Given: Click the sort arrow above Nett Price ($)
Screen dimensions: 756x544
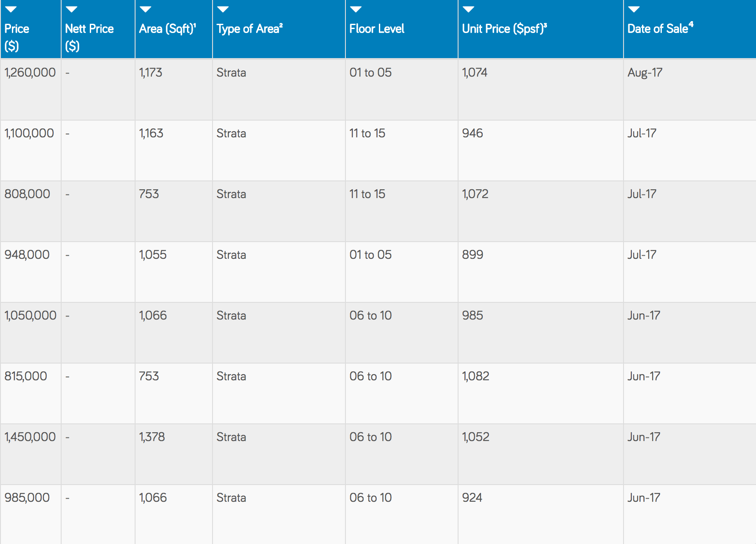Looking at the screenshot, I should click(x=72, y=9).
